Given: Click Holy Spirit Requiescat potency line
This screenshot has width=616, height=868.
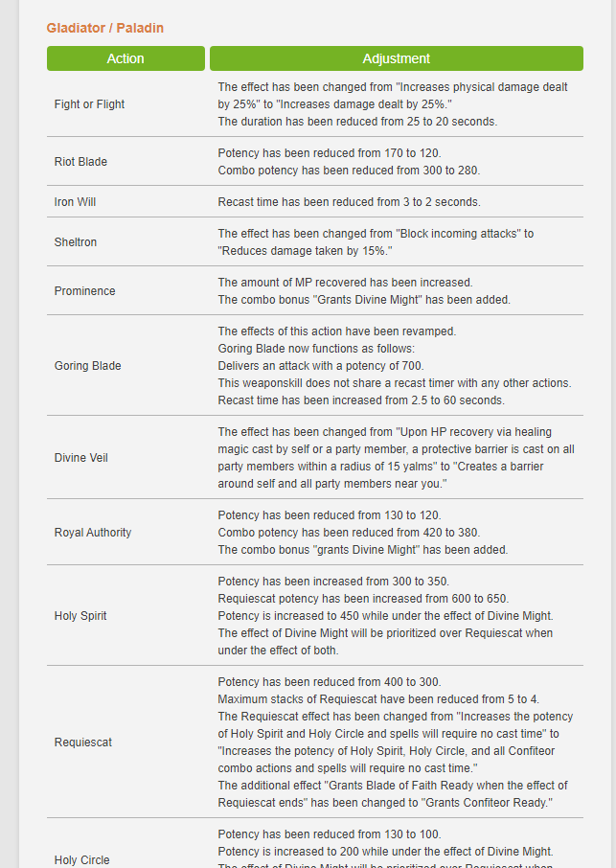Looking at the screenshot, I should [x=363, y=599].
